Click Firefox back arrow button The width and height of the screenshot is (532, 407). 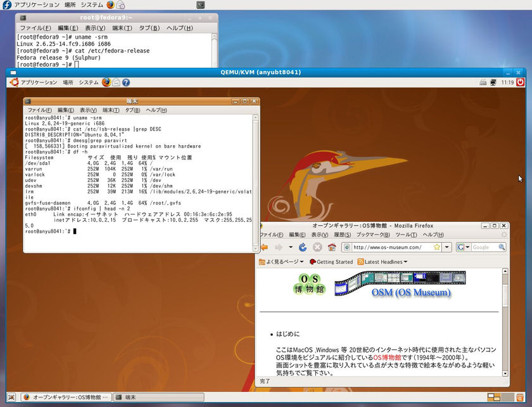(264, 247)
